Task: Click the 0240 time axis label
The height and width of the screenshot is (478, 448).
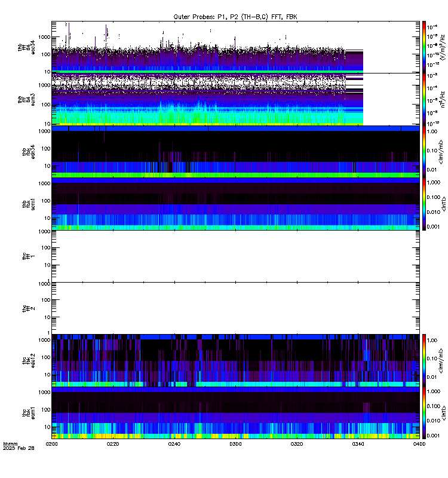Action: tap(174, 444)
